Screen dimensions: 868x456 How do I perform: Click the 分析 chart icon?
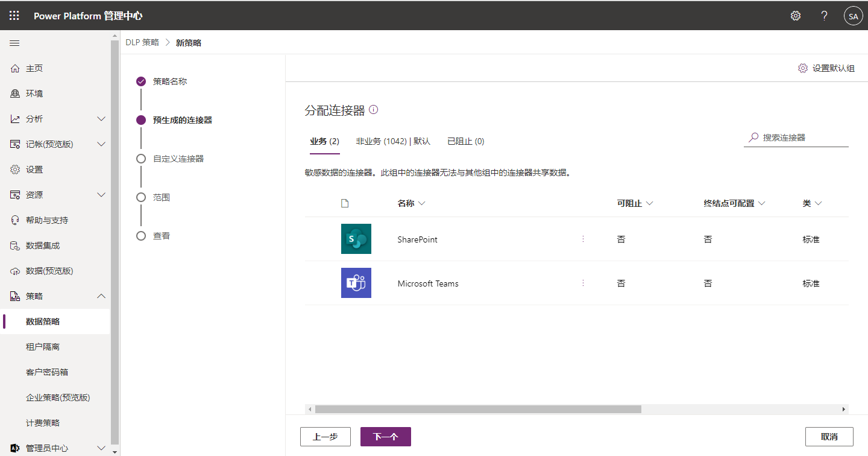pyautogui.click(x=16, y=119)
